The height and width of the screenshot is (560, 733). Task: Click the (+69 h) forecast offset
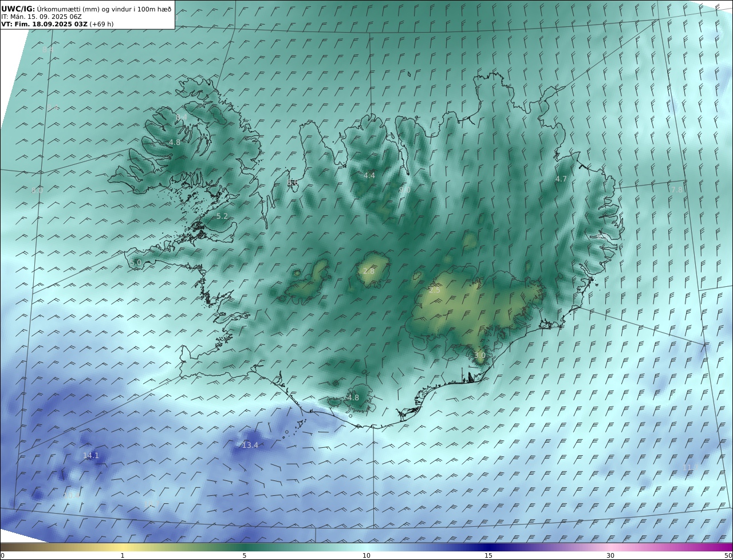pos(101,25)
